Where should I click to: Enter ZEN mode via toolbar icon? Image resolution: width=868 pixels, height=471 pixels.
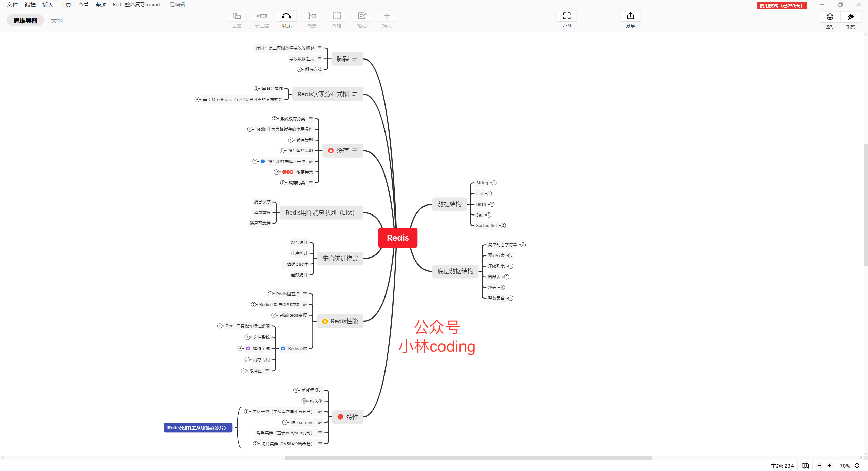click(x=566, y=16)
